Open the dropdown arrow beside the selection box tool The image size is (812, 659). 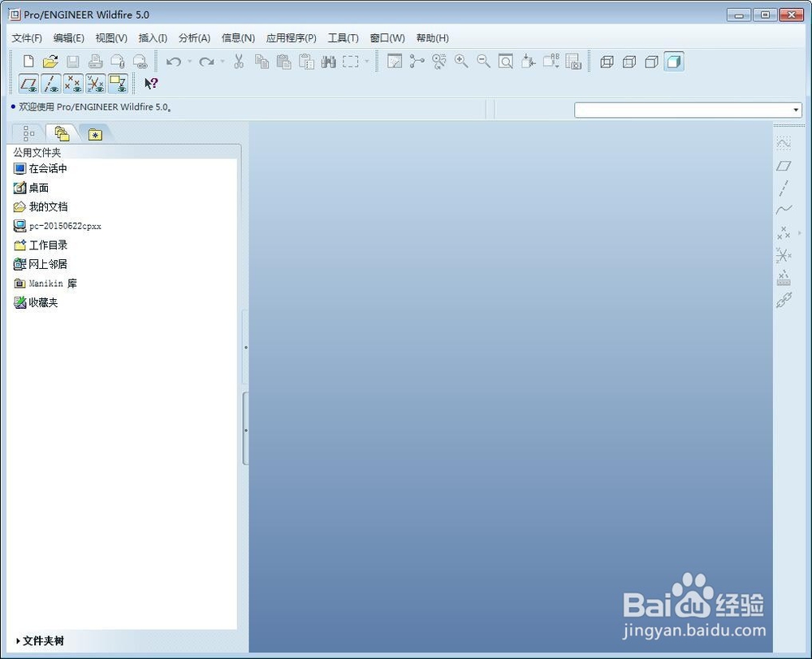tap(367, 62)
